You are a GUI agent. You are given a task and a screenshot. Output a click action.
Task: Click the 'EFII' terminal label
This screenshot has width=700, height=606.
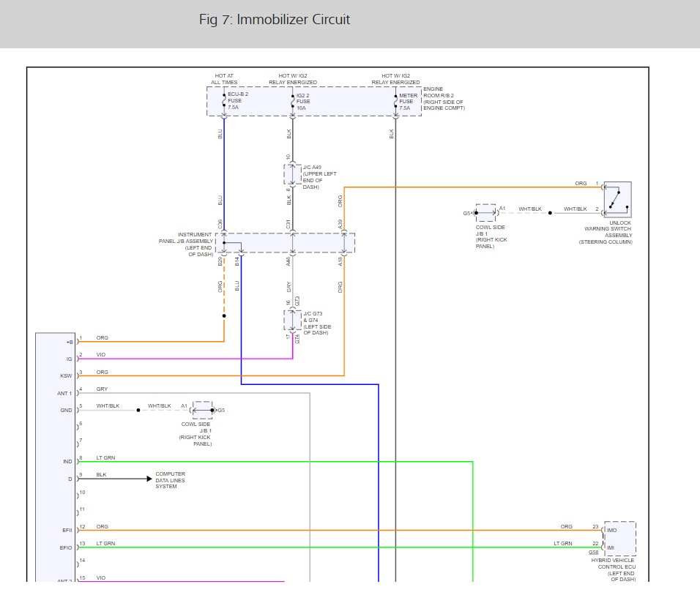point(67,531)
